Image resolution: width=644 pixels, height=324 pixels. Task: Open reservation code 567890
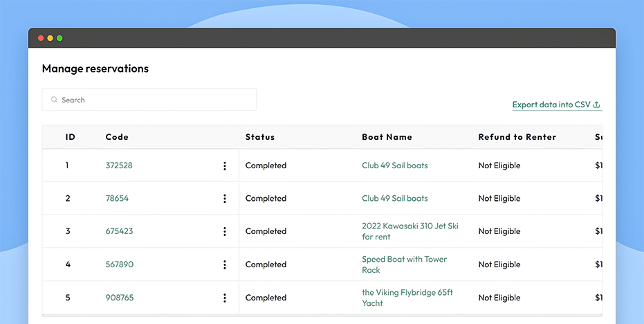[x=120, y=264]
